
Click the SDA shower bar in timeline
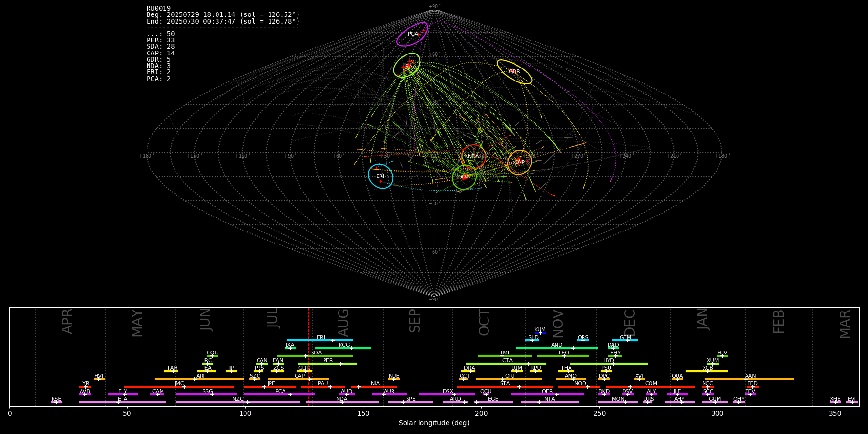(315, 356)
